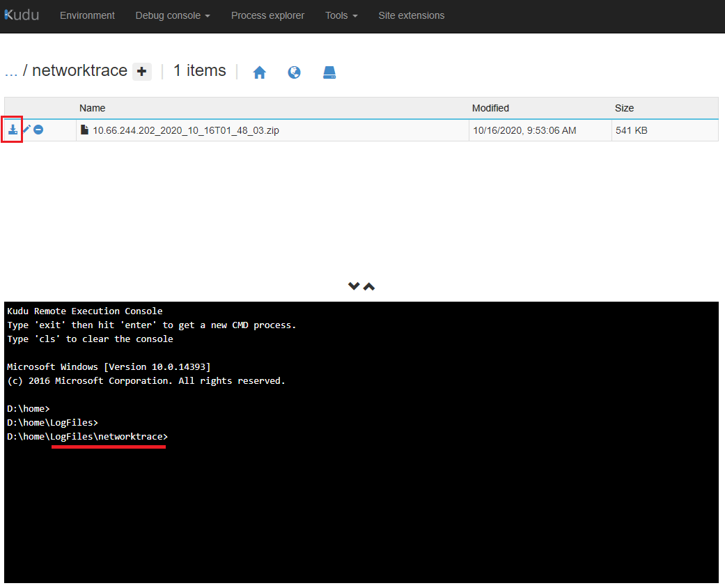Open Site extensions
The width and height of the screenshot is (725, 588).
411,15
